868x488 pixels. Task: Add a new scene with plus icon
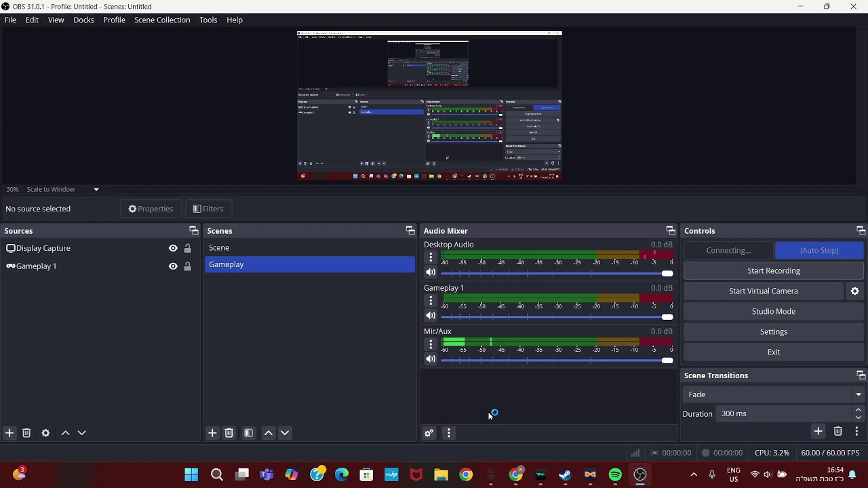[212, 432]
